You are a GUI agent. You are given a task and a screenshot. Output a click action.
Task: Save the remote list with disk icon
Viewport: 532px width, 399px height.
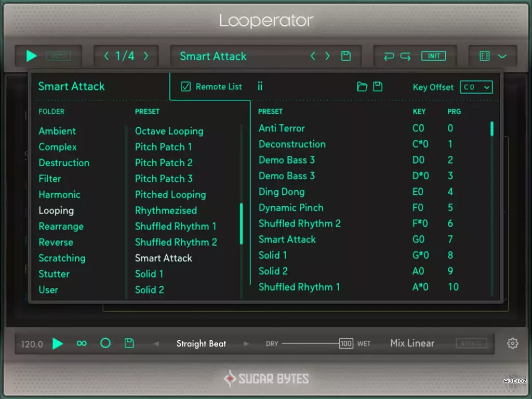[x=378, y=87]
